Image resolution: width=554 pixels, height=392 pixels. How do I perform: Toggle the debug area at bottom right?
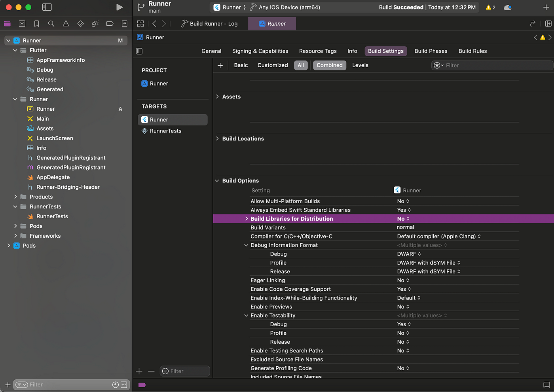546,385
